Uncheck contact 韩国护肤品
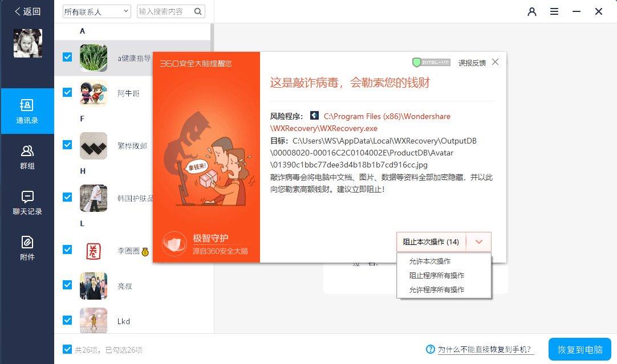 point(67,197)
